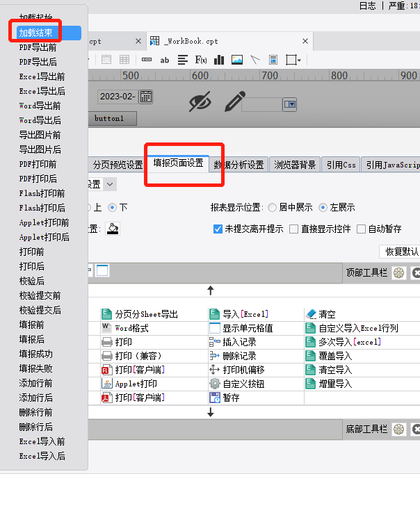Open background color fill bucket picker
The image size is (420, 515).
tap(113, 229)
